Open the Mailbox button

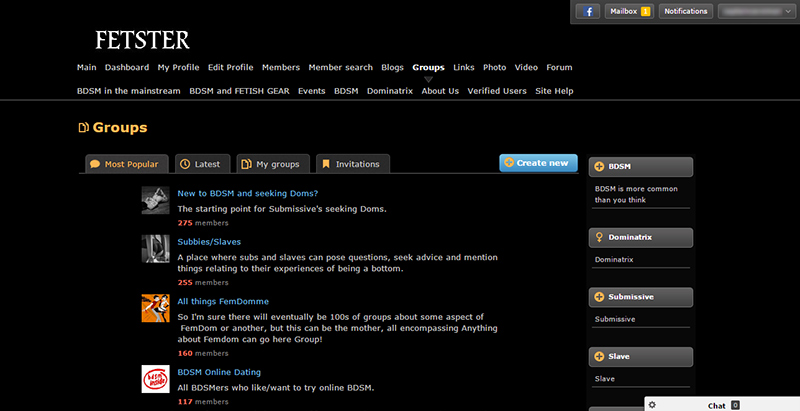pyautogui.click(x=629, y=11)
